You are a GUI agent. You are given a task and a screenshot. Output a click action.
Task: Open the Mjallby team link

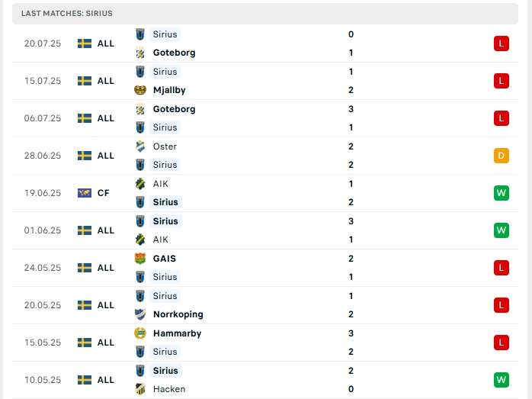tap(169, 90)
